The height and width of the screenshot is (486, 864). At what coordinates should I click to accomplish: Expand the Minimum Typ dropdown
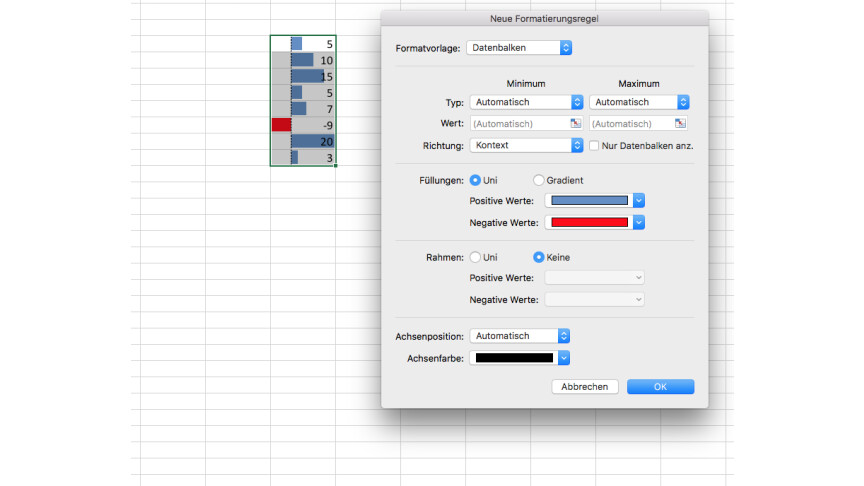[x=526, y=102]
